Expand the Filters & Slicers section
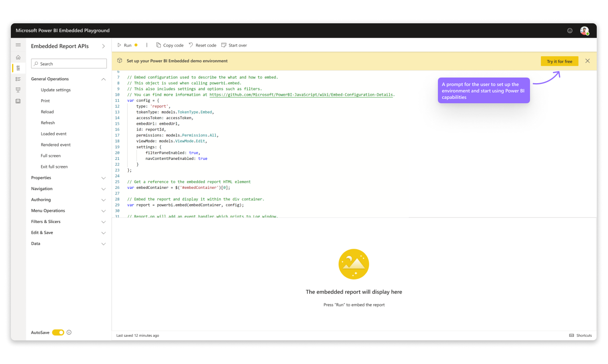Image resolution: width=608 pixels, height=364 pixels. pos(103,222)
